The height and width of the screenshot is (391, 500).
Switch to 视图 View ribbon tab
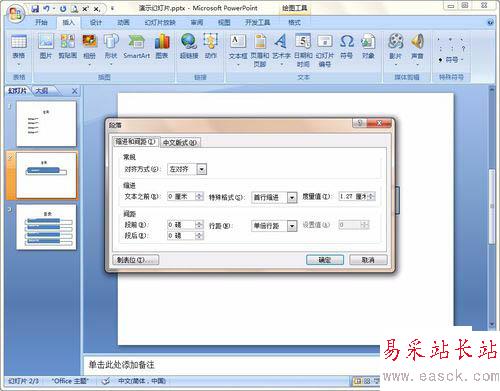(x=224, y=22)
